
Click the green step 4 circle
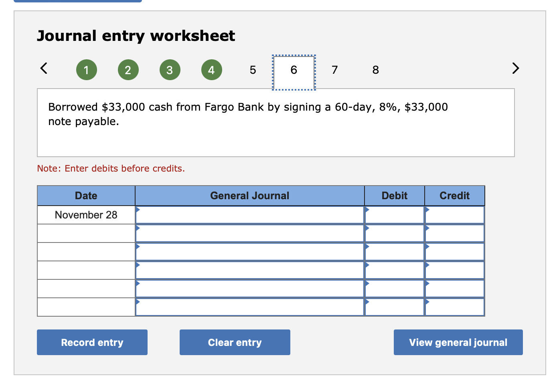tap(211, 69)
